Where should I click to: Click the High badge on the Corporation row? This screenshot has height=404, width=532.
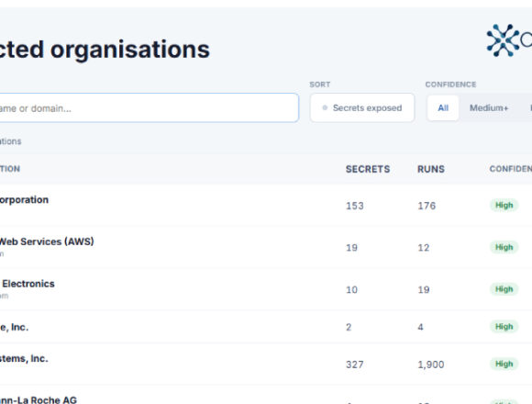504,205
